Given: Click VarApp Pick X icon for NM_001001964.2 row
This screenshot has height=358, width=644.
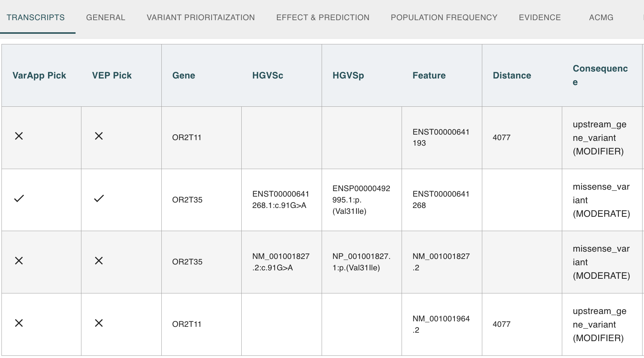Looking at the screenshot, I should (19, 323).
